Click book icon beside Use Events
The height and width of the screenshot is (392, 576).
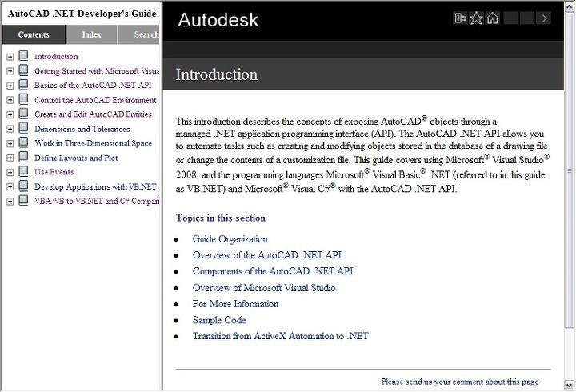(23, 171)
